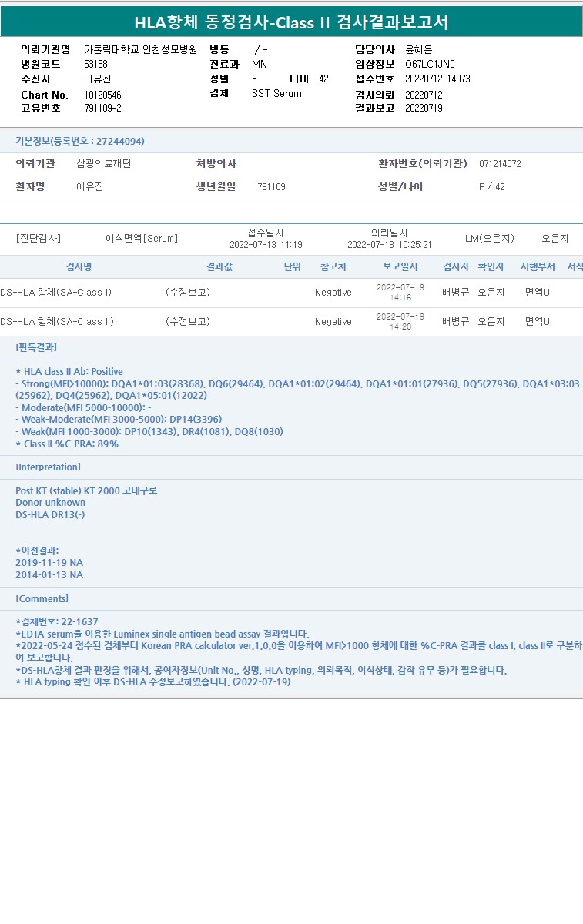Screen dimensions: 583x924
Task: Click patient number value 071214072
Action: tap(500, 164)
